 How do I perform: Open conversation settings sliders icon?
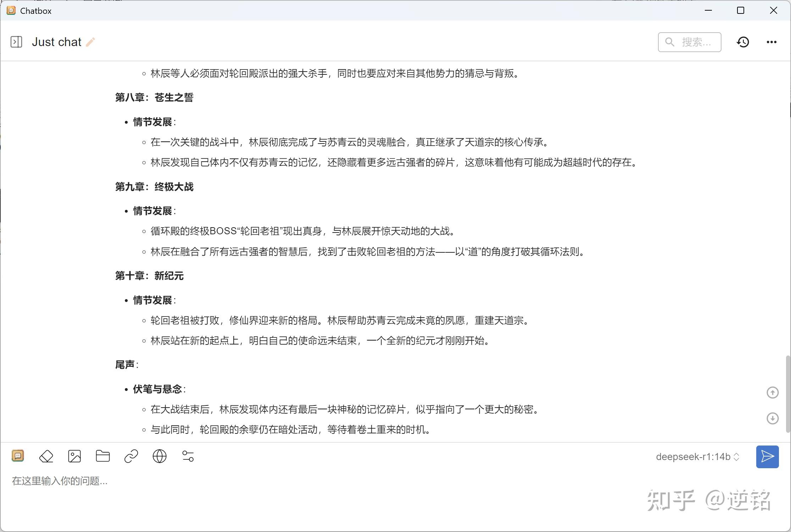click(188, 456)
